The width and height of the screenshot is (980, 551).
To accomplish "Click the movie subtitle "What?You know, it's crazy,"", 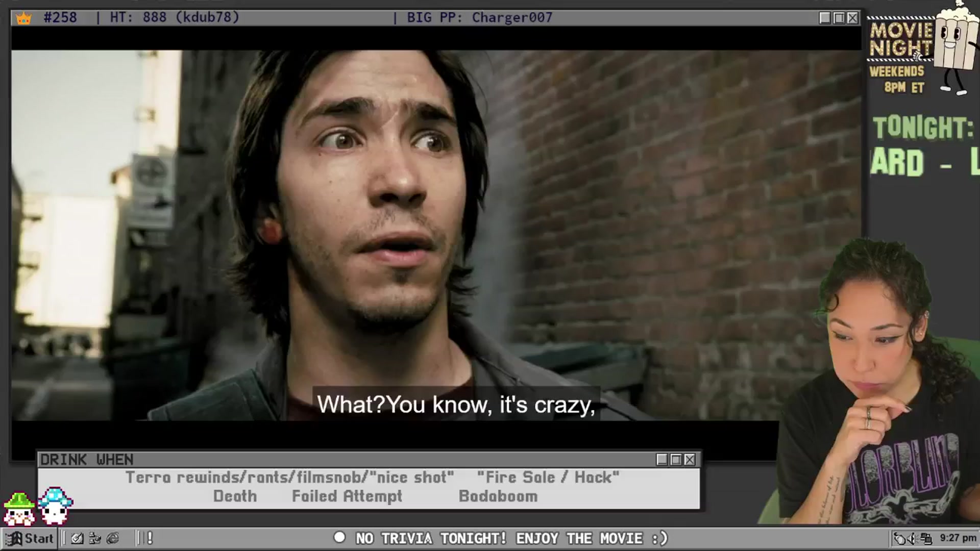I will click(x=456, y=405).
